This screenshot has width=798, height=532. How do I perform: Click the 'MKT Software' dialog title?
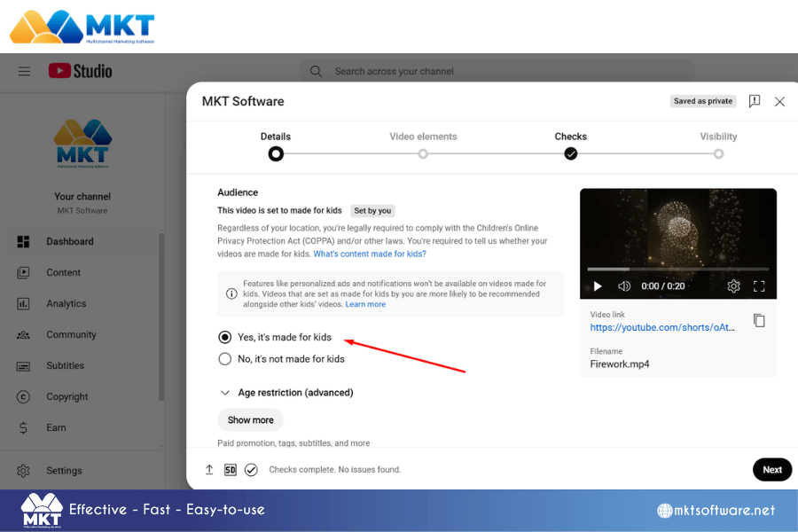tap(243, 101)
